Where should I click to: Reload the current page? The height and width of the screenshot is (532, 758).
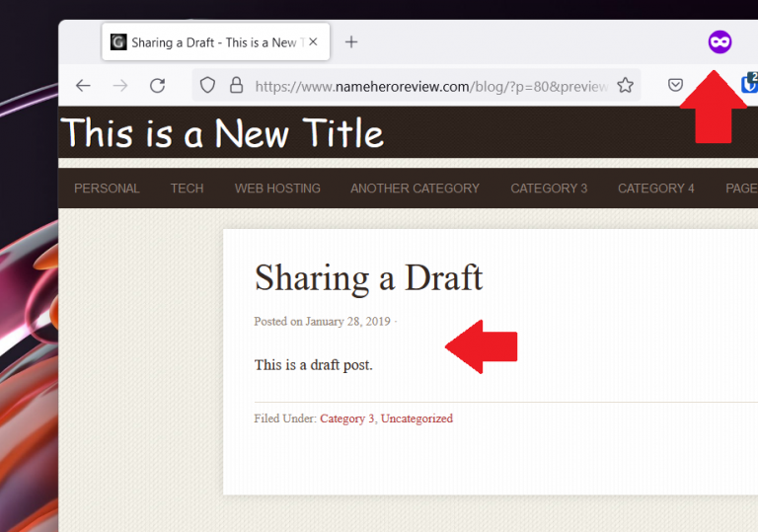(x=158, y=86)
